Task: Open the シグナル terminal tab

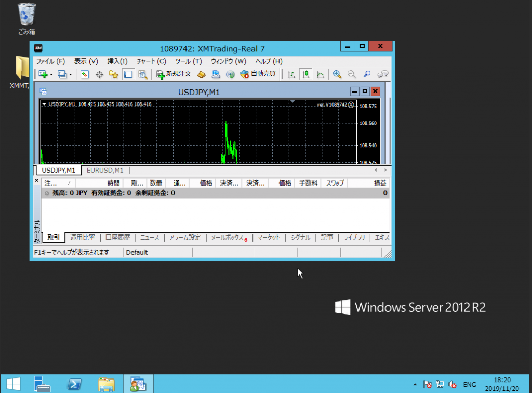Action: click(x=300, y=238)
